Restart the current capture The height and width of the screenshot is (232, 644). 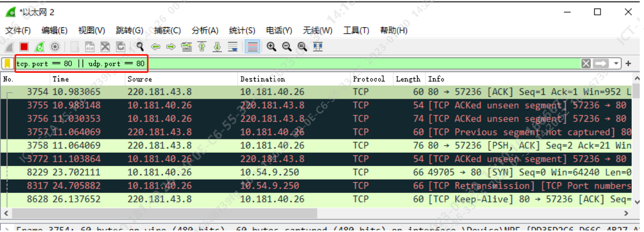click(39, 47)
